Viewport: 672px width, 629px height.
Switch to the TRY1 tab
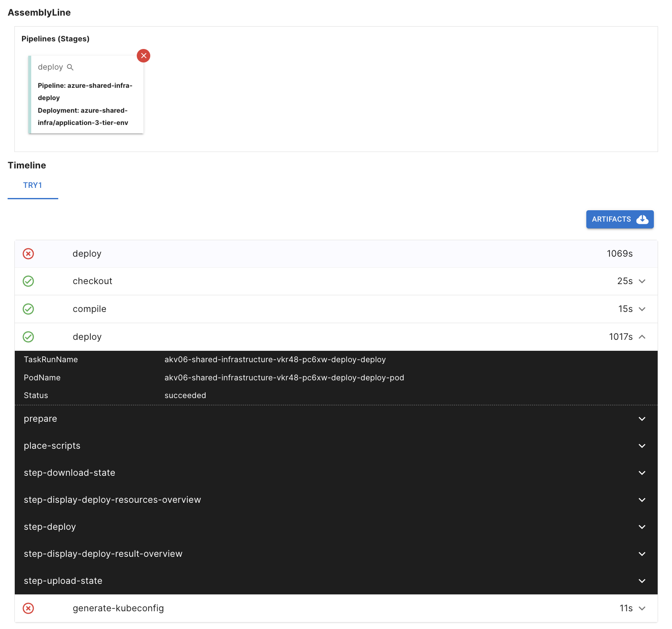(33, 185)
